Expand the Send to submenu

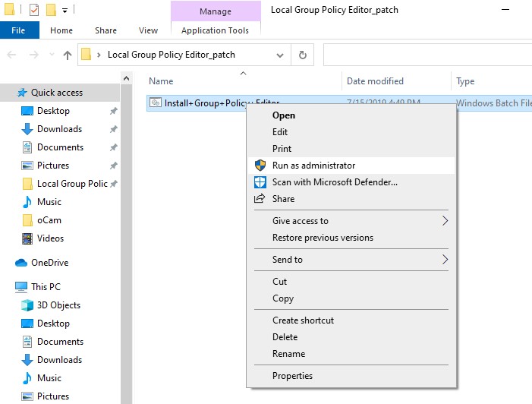coord(445,260)
